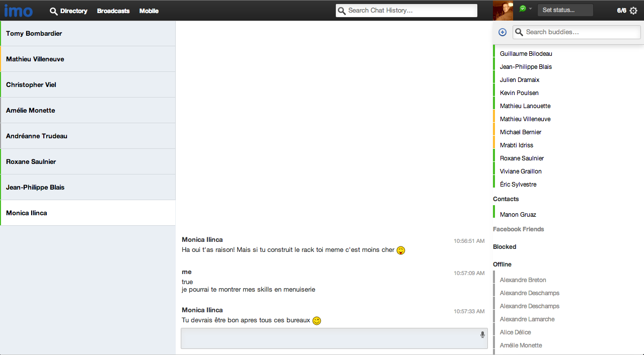Viewport: 644px width, 355px height.
Task: Open the status dropdown arrow beside avatar
Action: (x=530, y=9)
